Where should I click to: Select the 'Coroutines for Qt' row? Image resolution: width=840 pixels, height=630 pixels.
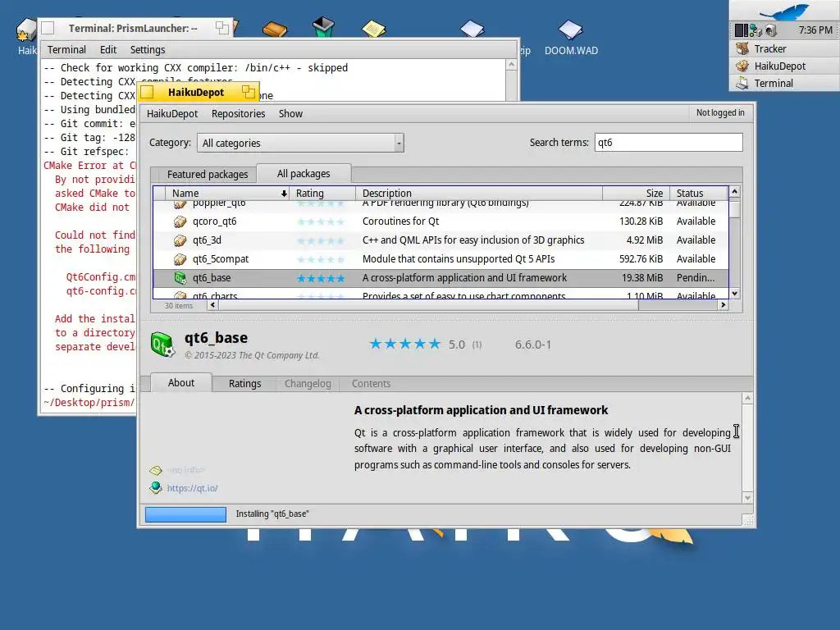(x=441, y=221)
